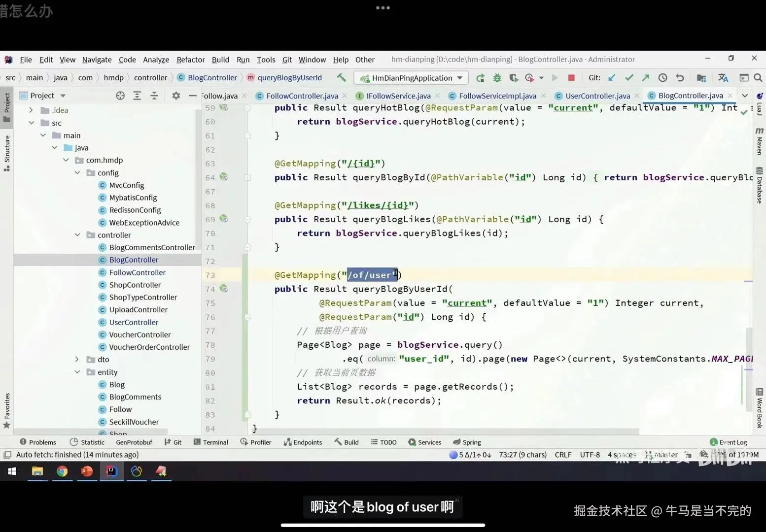The height and width of the screenshot is (532, 766).
Task: Open HmDianPingApplication run configuration dropdown
Action: click(x=412, y=78)
